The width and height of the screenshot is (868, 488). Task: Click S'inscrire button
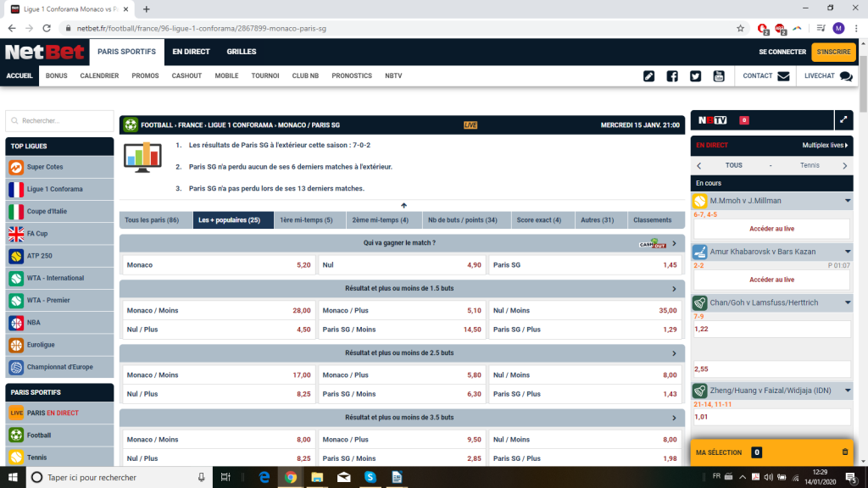(x=833, y=52)
